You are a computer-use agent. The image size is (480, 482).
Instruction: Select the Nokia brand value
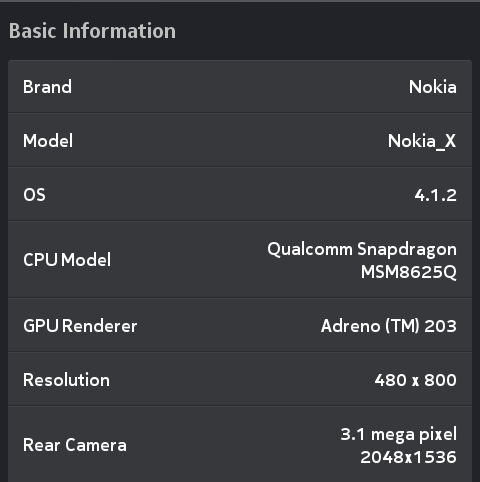(x=433, y=87)
